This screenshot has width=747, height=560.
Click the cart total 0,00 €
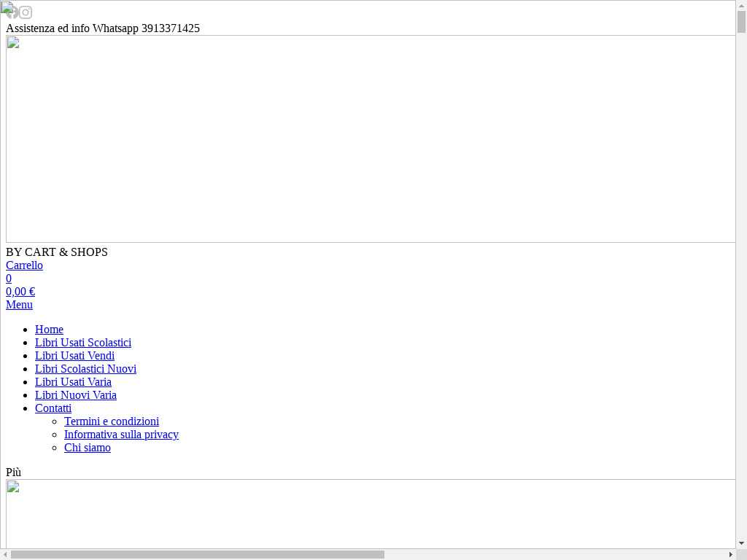pos(20,292)
